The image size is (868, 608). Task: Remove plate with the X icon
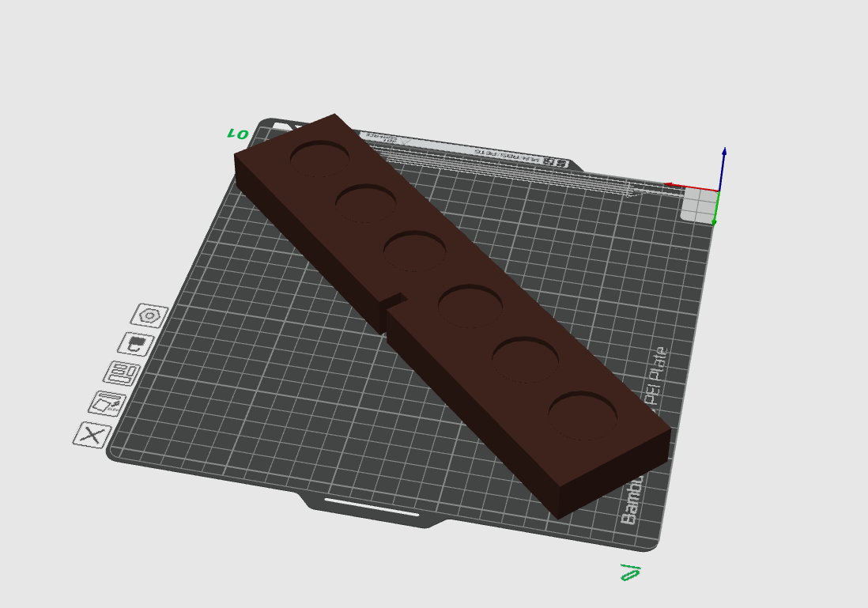[92, 435]
